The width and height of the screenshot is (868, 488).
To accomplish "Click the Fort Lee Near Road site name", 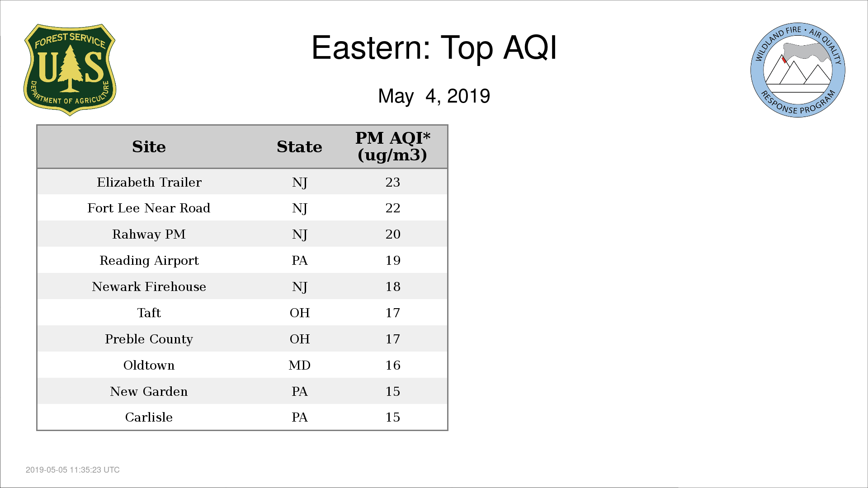I will pos(149,208).
